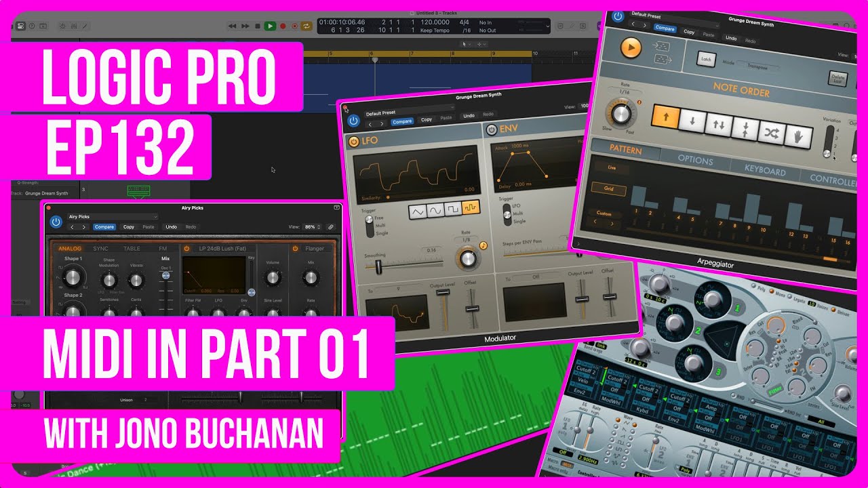Click the LFO Smoothing slider handle
The height and width of the screenshot is (488, 868).
point(378,266)
